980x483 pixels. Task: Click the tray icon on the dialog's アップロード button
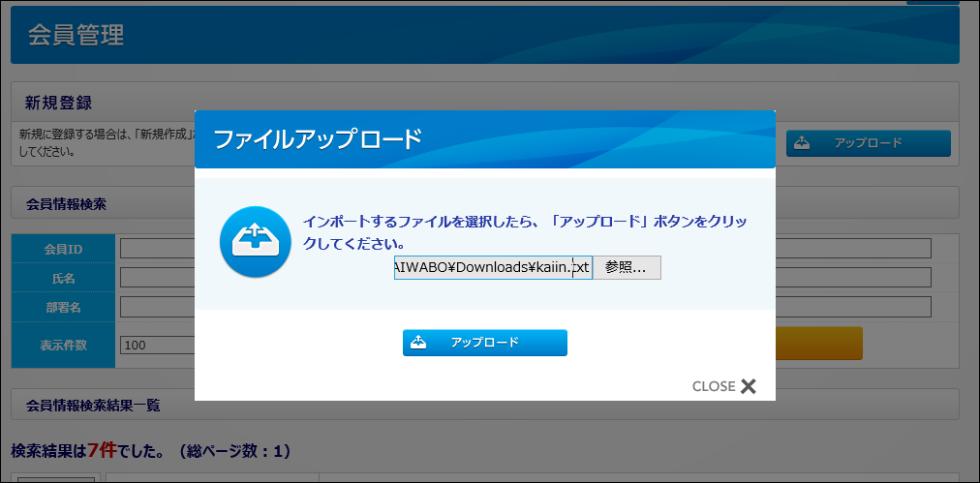(418, 343)
